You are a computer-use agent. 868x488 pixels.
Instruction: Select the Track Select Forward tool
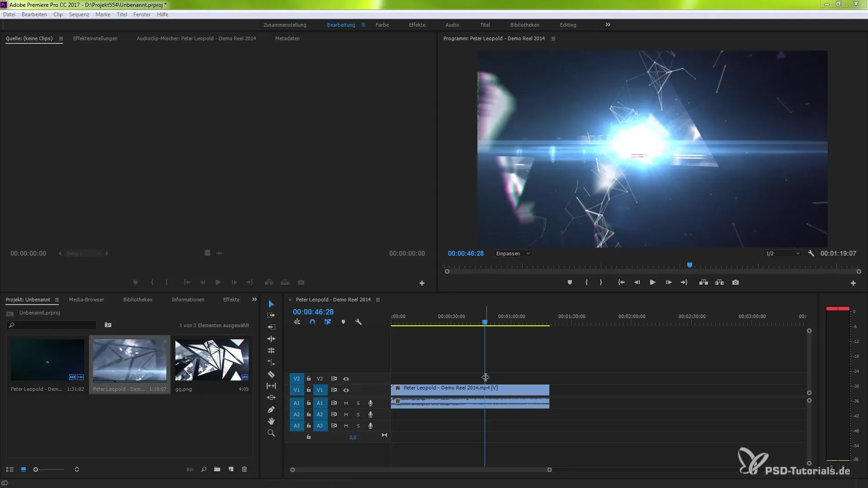click(x=271, y=315)
